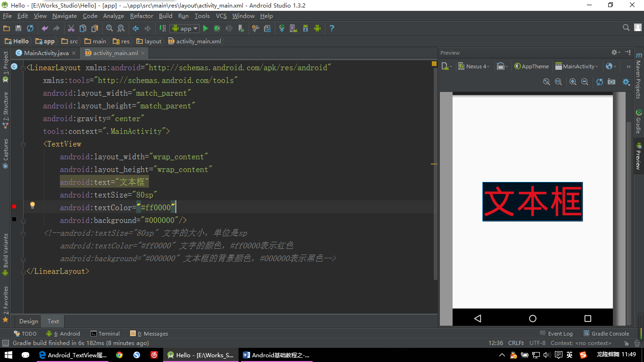The width and height of the screenshot is (644, 362).
Task: Click the Make Project binary arrow icon
Action: (162, 28)
